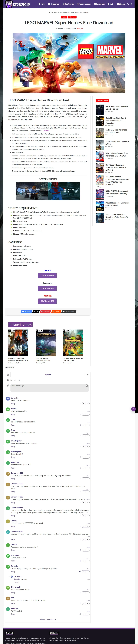Upvote Oskar Rac's childhood comment
The width and height of the screenshot is (138, 644).
click(84, 403)
